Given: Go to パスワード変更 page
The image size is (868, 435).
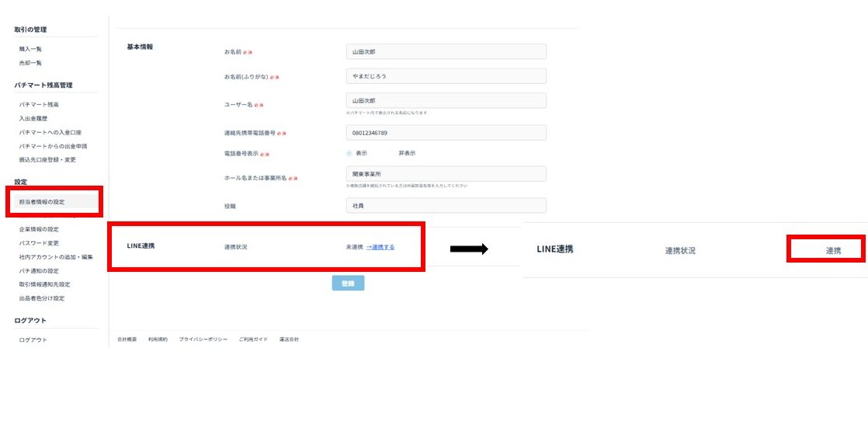Looking at the screenshot, I should coord(39,243).
